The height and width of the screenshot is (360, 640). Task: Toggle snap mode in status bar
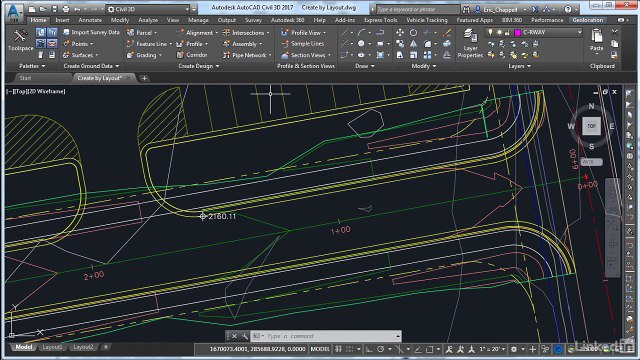pyautogui.click(x=350, y=349)
